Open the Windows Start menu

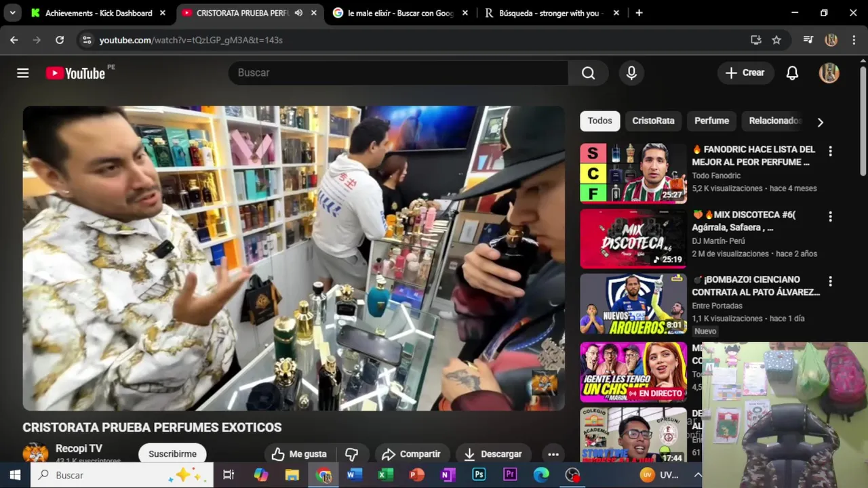tap(15, 475)
